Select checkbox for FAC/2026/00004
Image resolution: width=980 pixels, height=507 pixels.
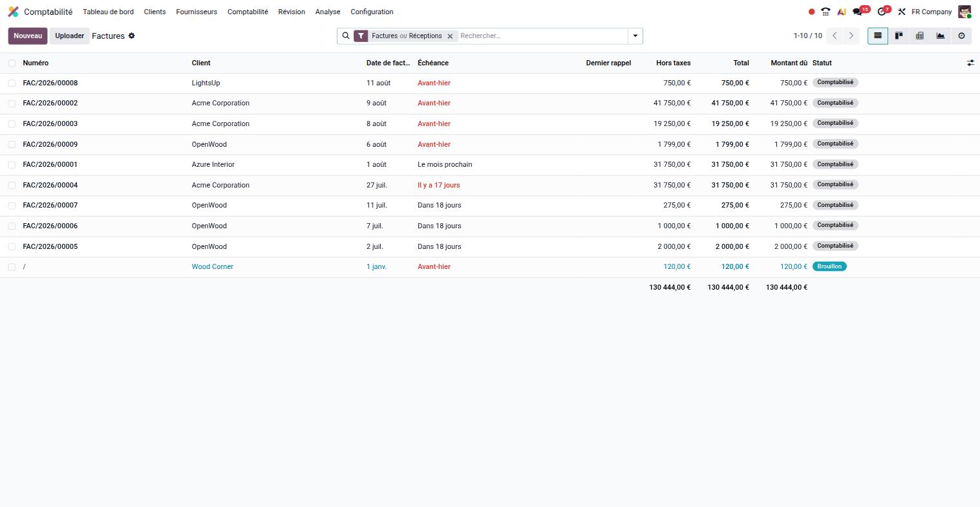pos(12,185)
